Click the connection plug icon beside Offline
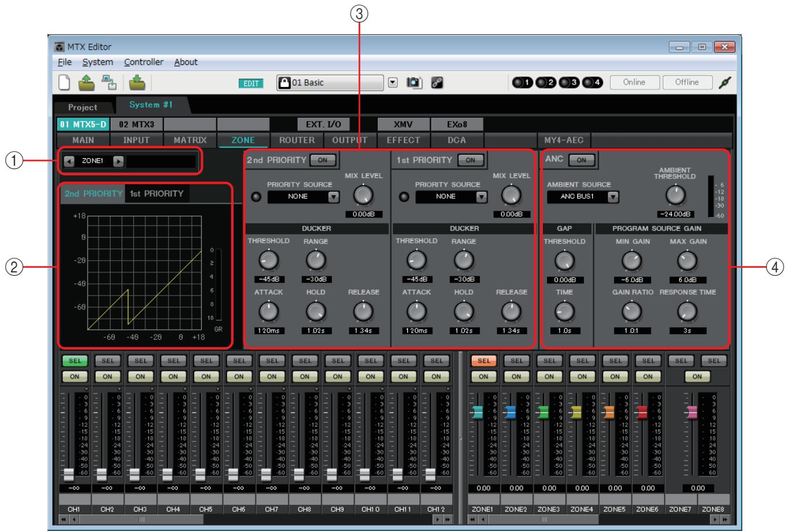 click(x=723, y=83)
